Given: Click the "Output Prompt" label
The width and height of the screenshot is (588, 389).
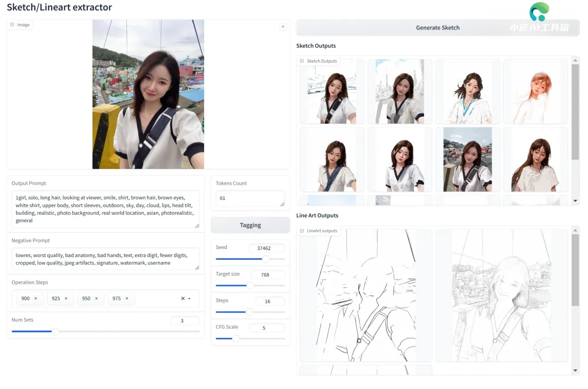Looking at the screenshot, I should pos(29,183).
